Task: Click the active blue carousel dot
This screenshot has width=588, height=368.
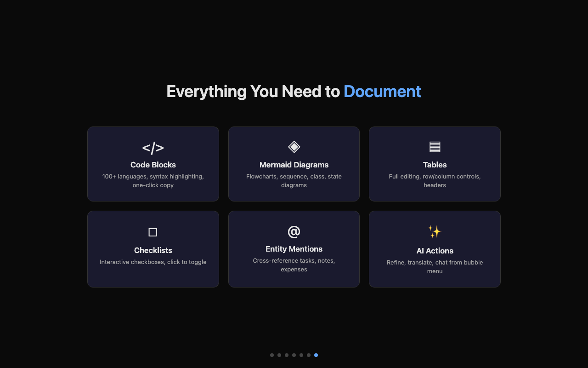Action: (316, 355)
